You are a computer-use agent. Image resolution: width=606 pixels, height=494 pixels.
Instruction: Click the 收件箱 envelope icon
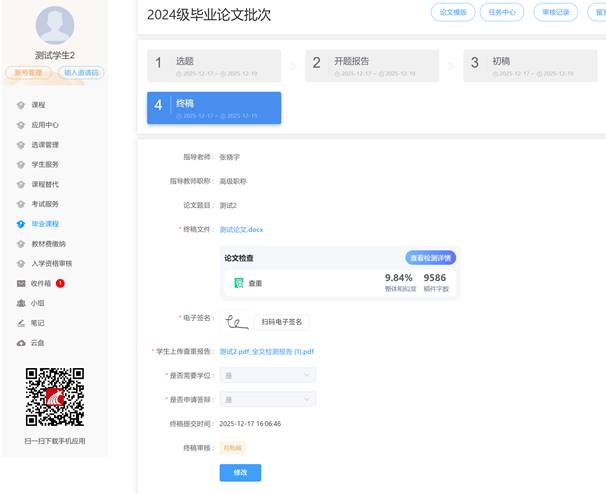(21, 283)
